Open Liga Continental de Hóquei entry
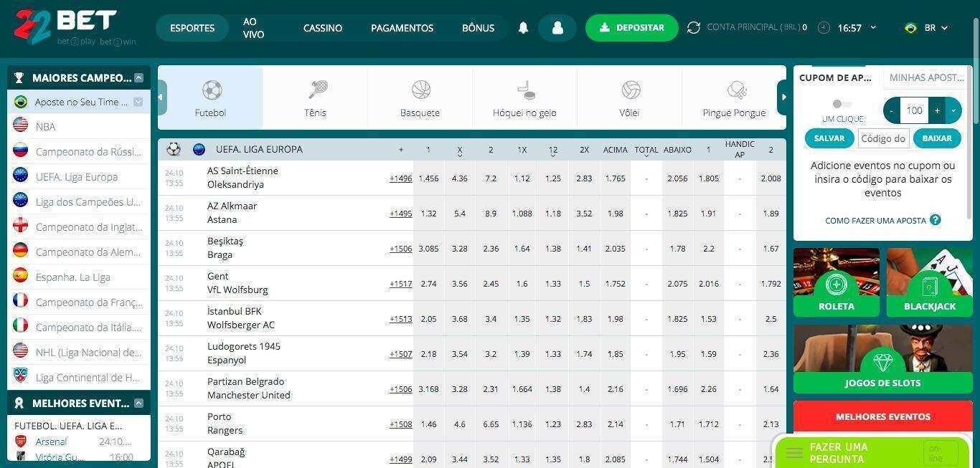980x468 pixels. (x=79, y=378)
